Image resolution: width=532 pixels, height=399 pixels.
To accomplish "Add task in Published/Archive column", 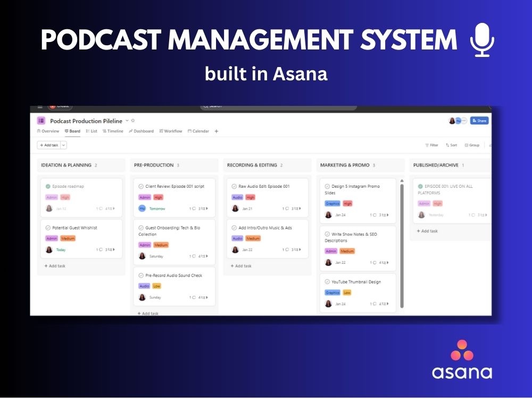I will pos(427,231).
